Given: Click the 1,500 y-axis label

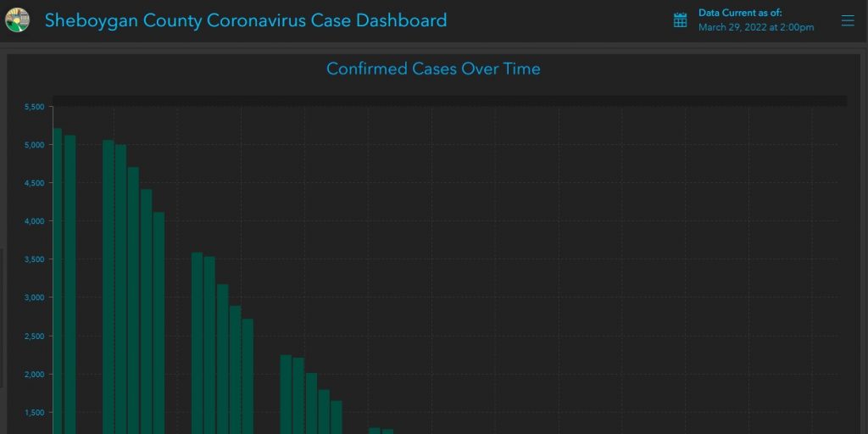Looking at the screenshot, I should coord(34,413).
